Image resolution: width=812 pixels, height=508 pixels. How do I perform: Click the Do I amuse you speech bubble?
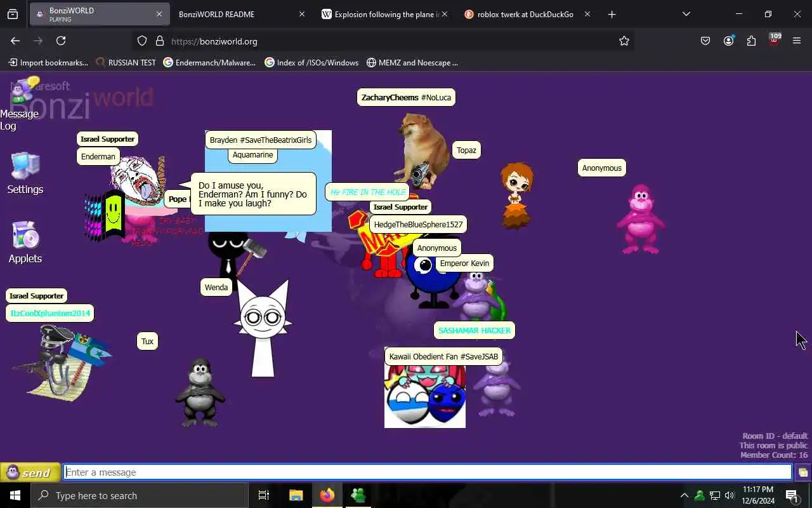(253, 194)
